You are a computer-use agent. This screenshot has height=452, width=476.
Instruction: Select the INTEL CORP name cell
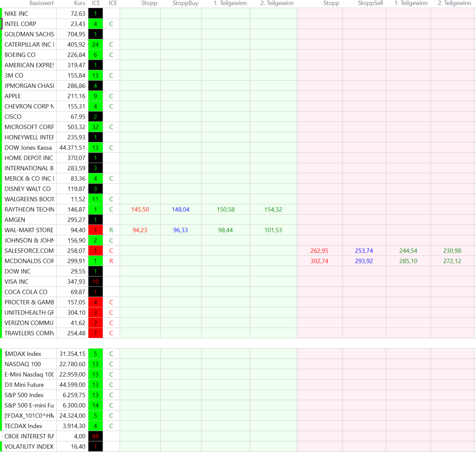coord(29,24)
